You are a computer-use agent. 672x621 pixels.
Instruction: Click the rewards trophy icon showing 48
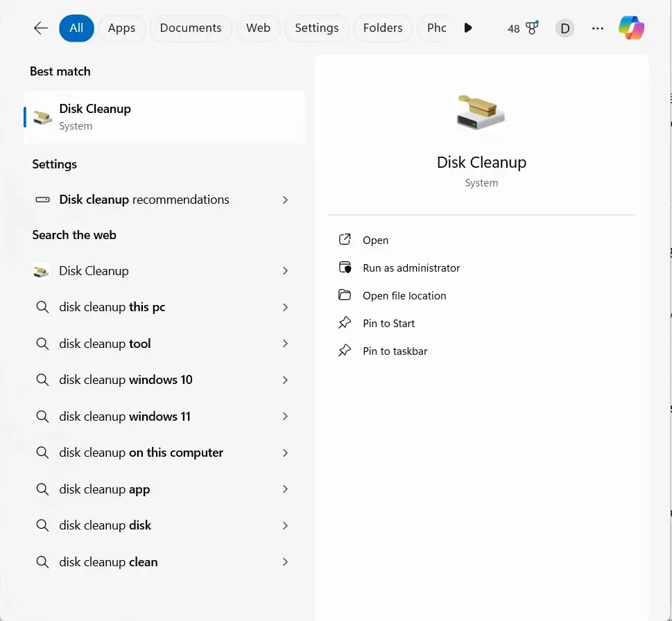click(x=532, y=28)
